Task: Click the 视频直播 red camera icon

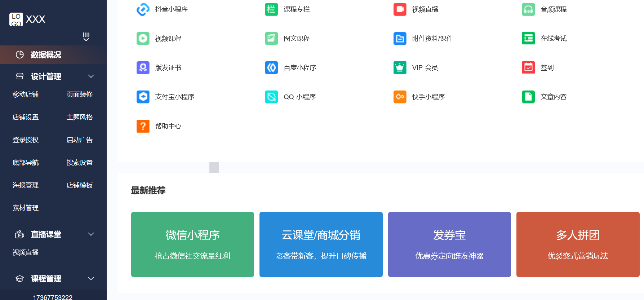Action: pyautogui.click(x=400, y=9)
